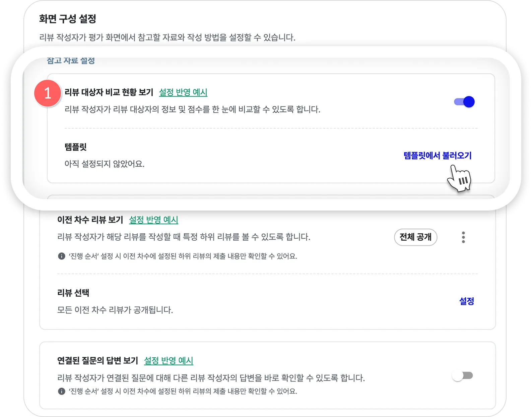Click the 리뷰 대상자 비교 현황 보기 title

pyautogui.click(x=109, y=92)
